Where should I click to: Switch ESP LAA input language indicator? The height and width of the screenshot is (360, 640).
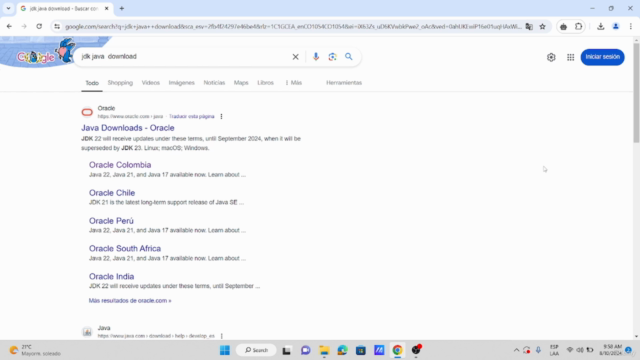point(554,350)
